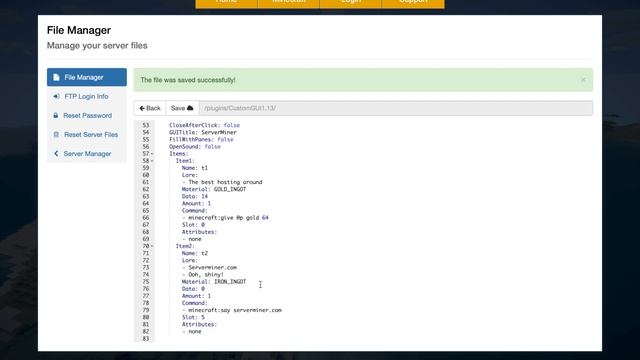
Task: Collapse the Item2 fold at line 70
Action: point(152,246)
